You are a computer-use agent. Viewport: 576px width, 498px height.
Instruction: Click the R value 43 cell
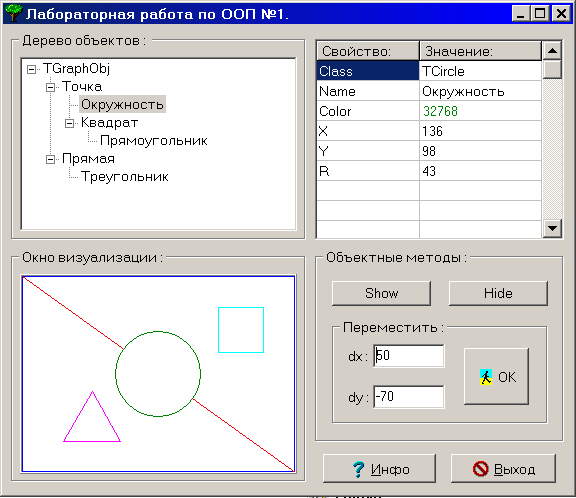coord(480,171)
